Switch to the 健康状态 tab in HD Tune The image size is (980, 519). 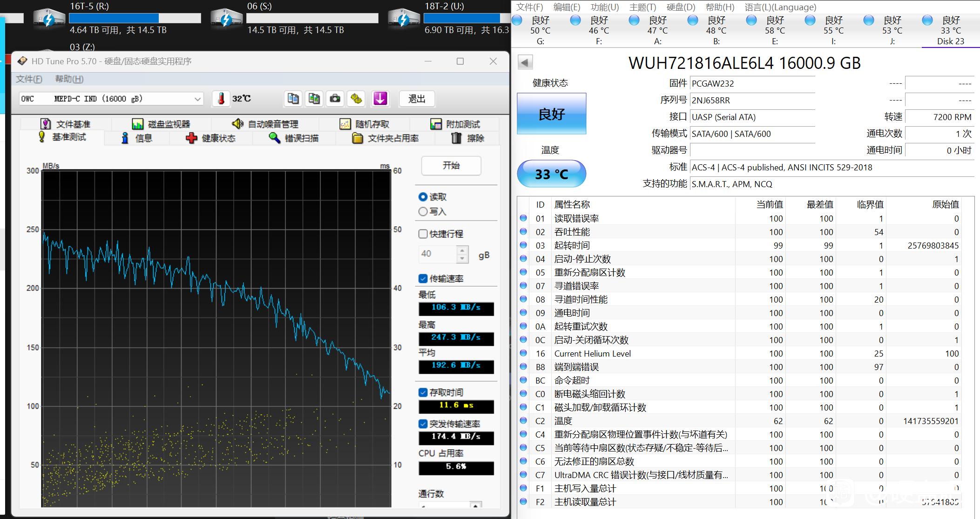(x=211, y=138)
